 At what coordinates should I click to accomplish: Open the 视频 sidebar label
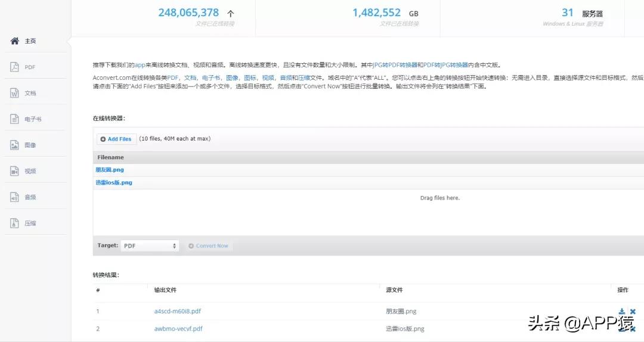[x=30, y=171]
